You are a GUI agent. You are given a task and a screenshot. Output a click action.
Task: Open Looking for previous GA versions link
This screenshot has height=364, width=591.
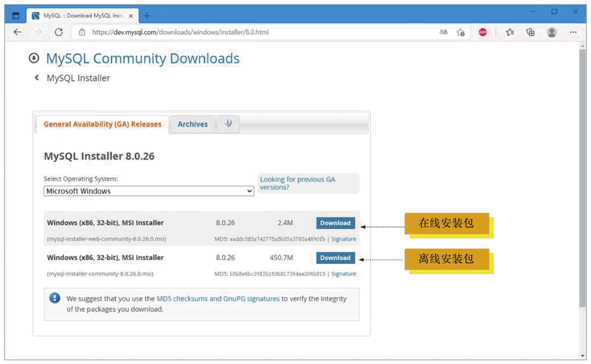pos(297,183)
